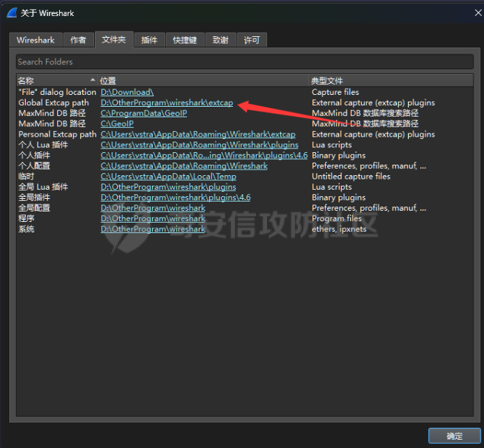484x448 pixels.
Task: Select the 临时 row name
Action: [27, 177]
